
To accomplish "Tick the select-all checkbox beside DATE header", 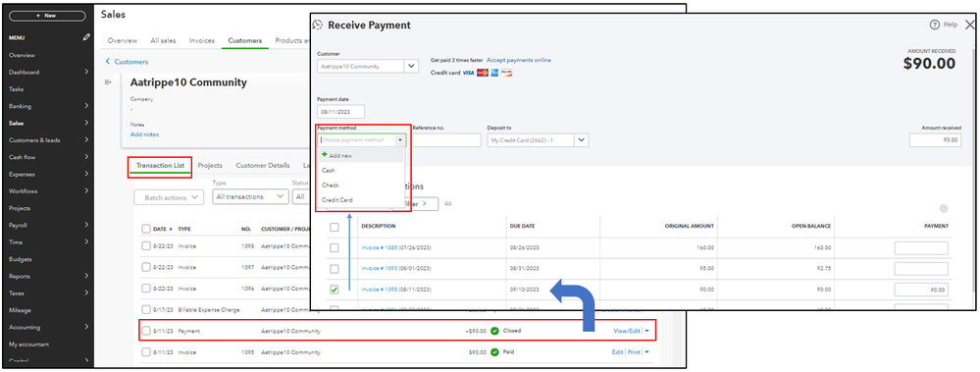I will (x=145, y=229).
